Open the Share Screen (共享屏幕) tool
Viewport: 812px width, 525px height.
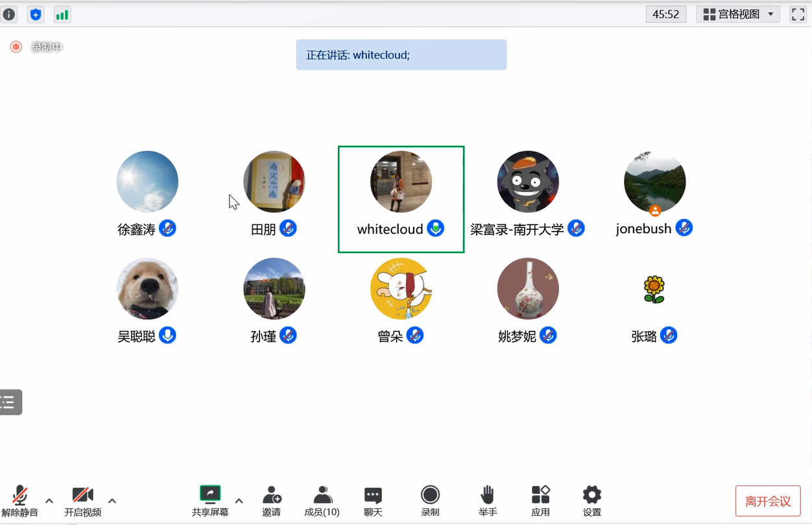[x=210, y=500]
